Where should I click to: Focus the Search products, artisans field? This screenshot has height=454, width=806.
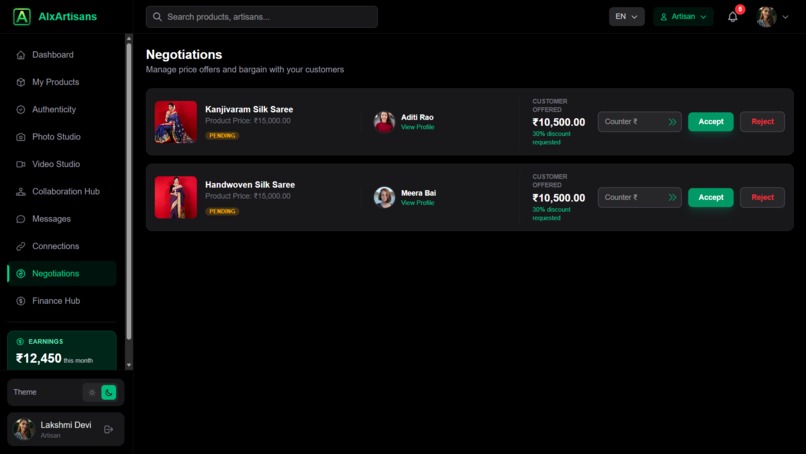pos(262,17)
